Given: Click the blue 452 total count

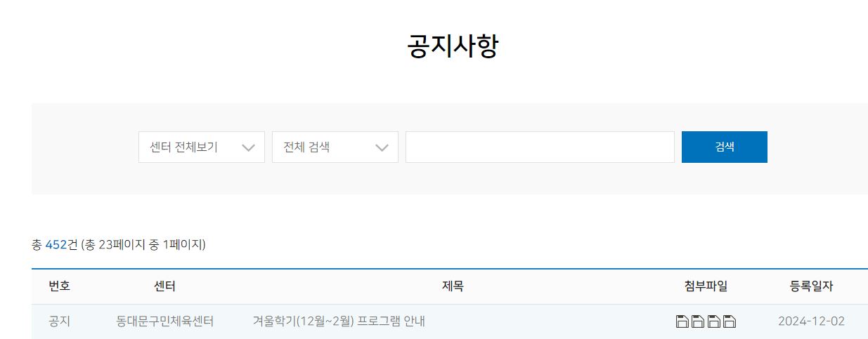Looking at the screenshot, I should (x=56, y=245).
